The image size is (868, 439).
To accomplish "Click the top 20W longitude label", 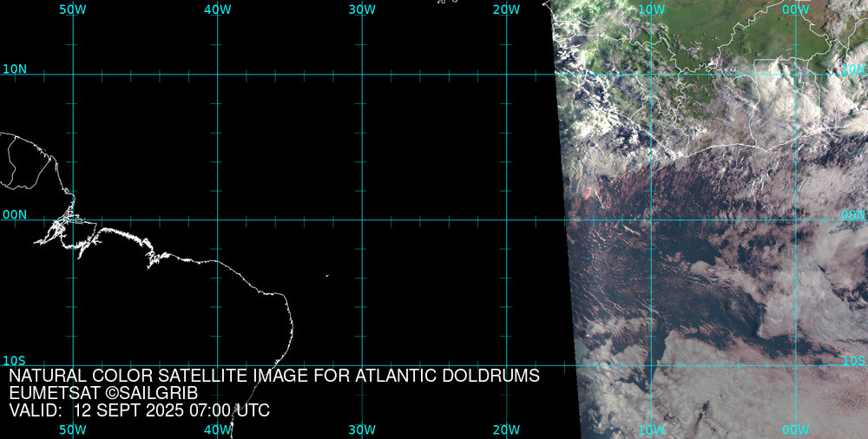I will click(507, 10).
